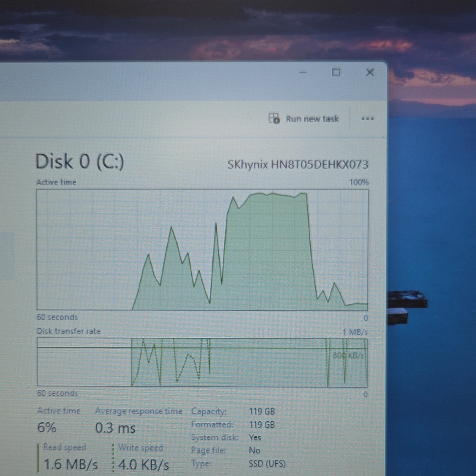The width and height of the screenshot is (476, 476).
Task: Click the Active time usage graph
Action: [x=202, y=250]
